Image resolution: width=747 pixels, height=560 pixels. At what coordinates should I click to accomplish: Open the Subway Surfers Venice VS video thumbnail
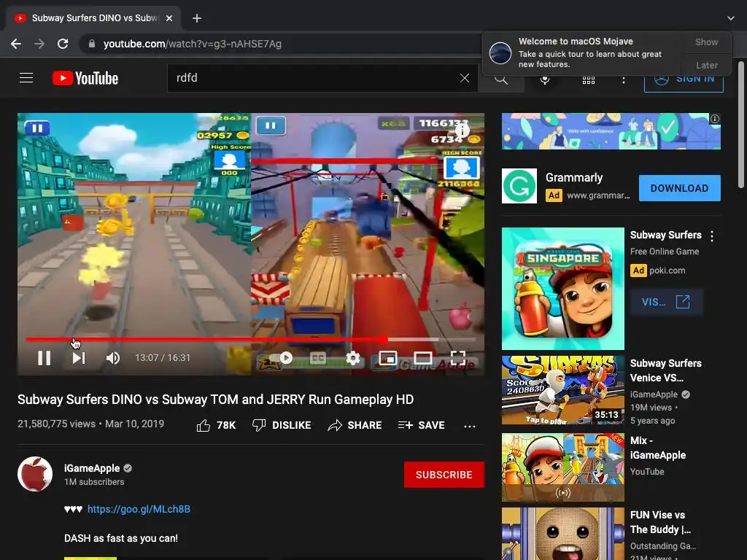click(x=562, y=390)
